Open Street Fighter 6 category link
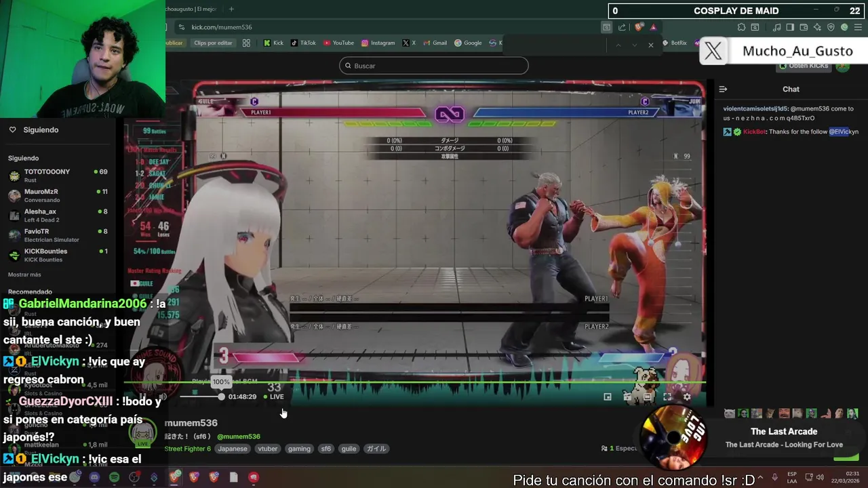 [187, 449]
